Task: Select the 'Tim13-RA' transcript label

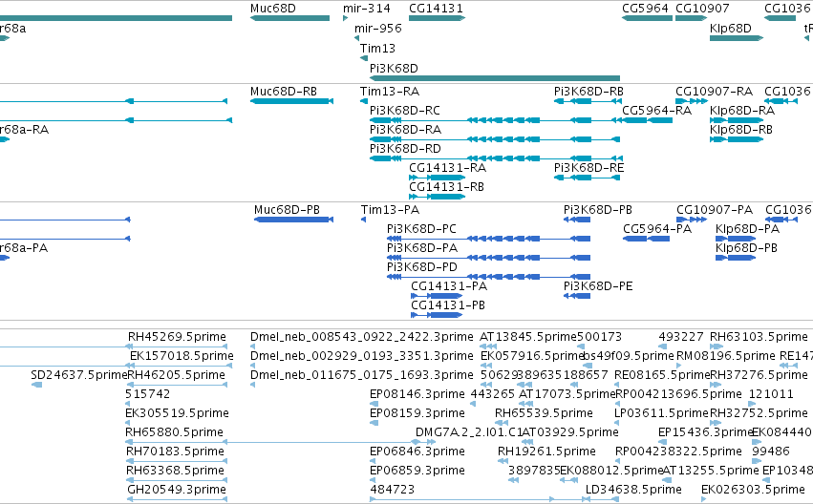Action: [390, 92]
